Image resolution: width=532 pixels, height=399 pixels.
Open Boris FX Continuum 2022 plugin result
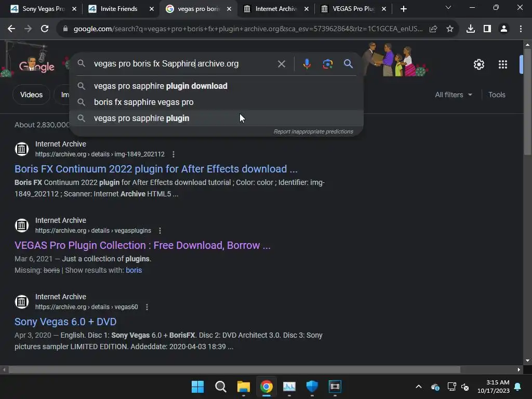(156, 169)
